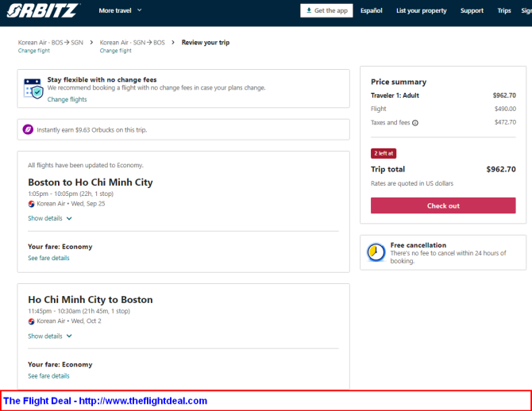
Task: Click the Taxes and fees amount $472.70
Action: [505, 122]
